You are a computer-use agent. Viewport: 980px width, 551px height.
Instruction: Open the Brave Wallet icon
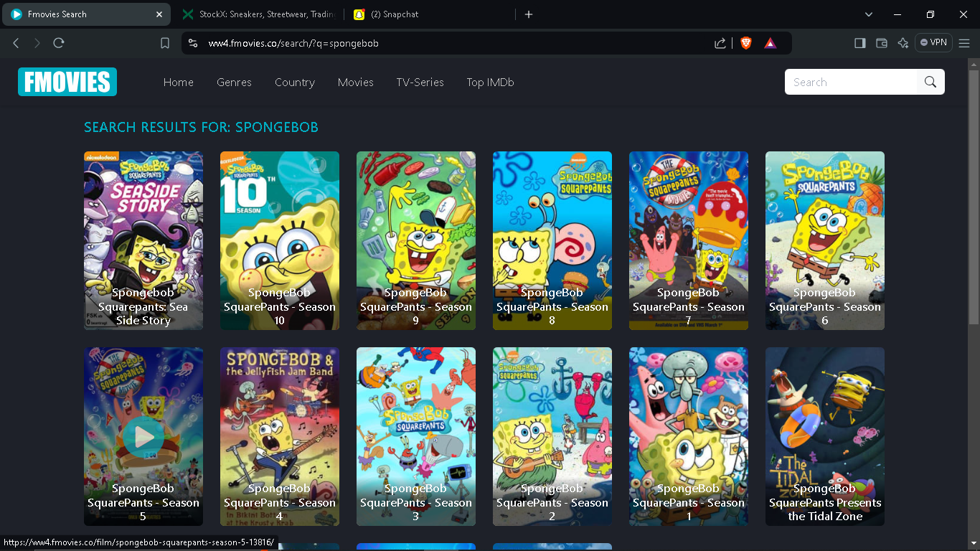tap(882, 43)
